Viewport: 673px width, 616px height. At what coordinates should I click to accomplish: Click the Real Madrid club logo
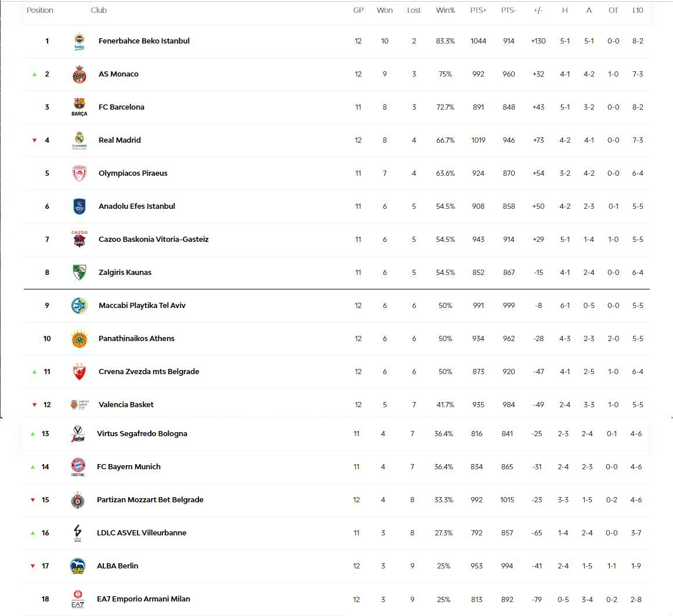point(79,140)
